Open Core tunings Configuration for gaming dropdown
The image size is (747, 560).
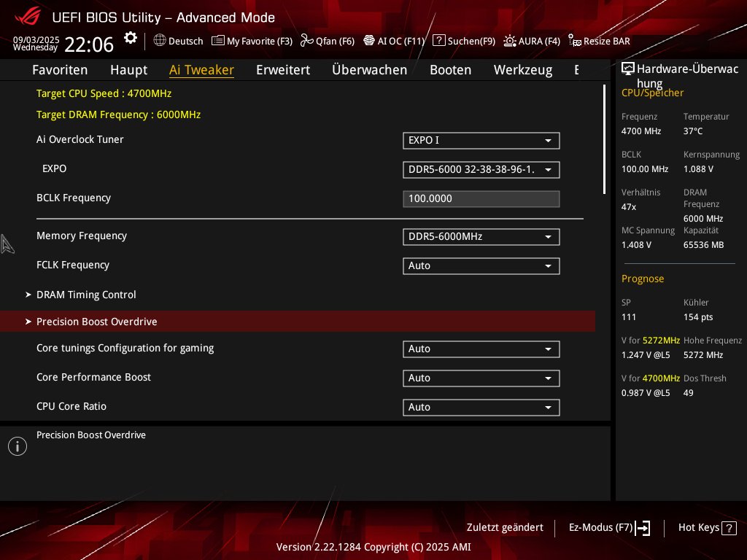[481, 349]
